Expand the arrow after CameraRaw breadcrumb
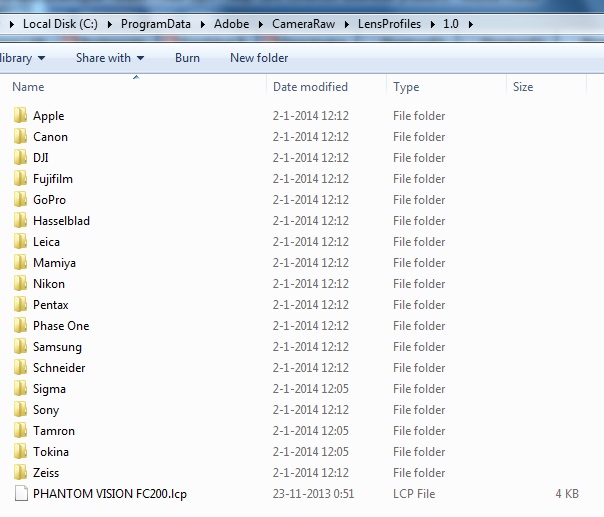Viewport: 604px width, 517px height. (x=347, y=24)
